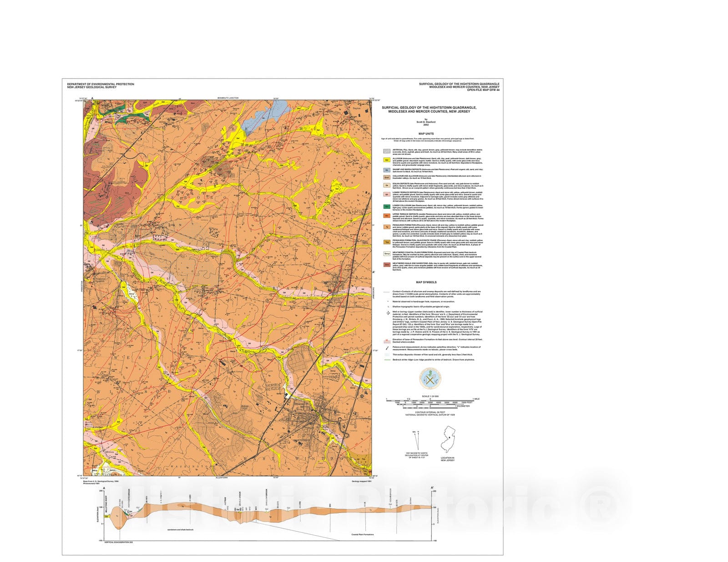This screenshot has width=728, height=562.
Task: Click the New Jersey Geological Survey seal
Action: 430,378
